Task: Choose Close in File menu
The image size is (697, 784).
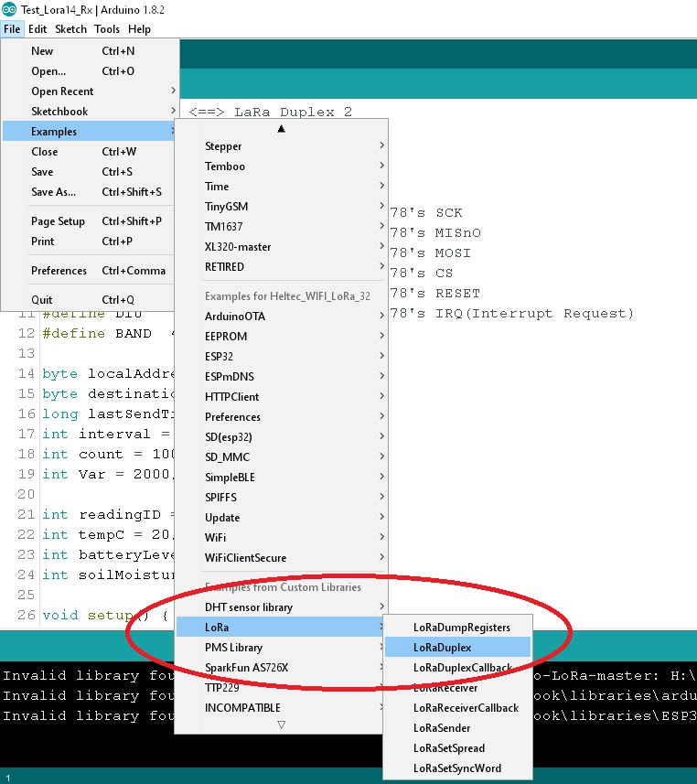Action: [90, 152]
